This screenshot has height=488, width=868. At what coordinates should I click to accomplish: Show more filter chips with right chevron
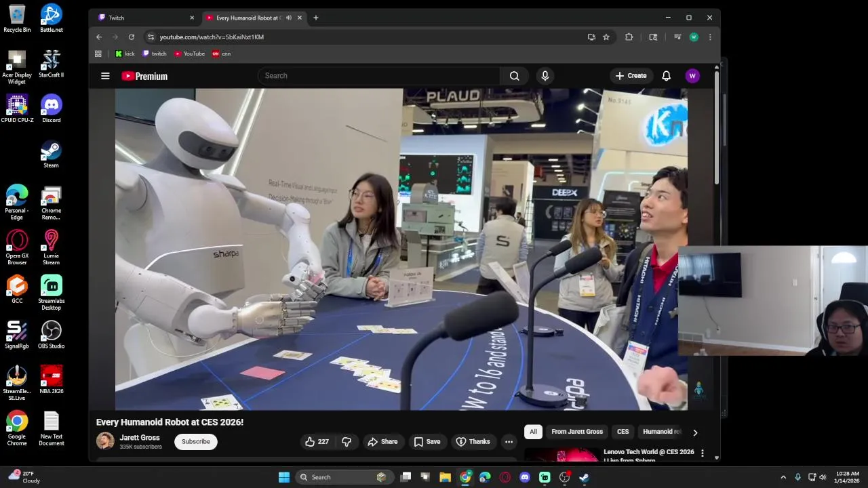[695, 432]
